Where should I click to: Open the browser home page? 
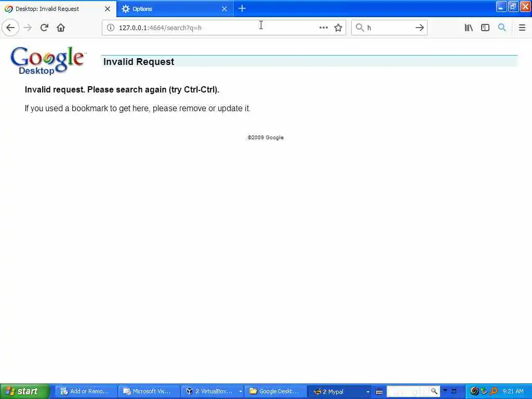[61, 28]
